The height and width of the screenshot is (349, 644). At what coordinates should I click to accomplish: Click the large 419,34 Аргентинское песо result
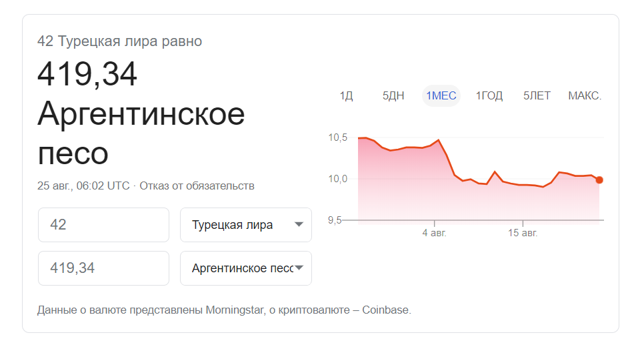tap(141, 114)
